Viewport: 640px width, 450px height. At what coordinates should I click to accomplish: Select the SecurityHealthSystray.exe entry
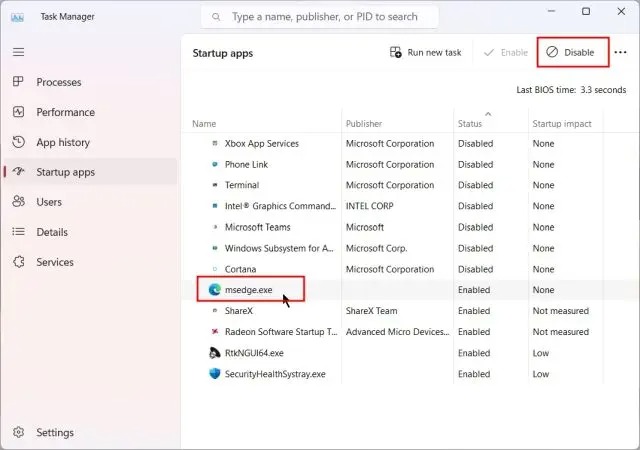[x=411, y=374]
